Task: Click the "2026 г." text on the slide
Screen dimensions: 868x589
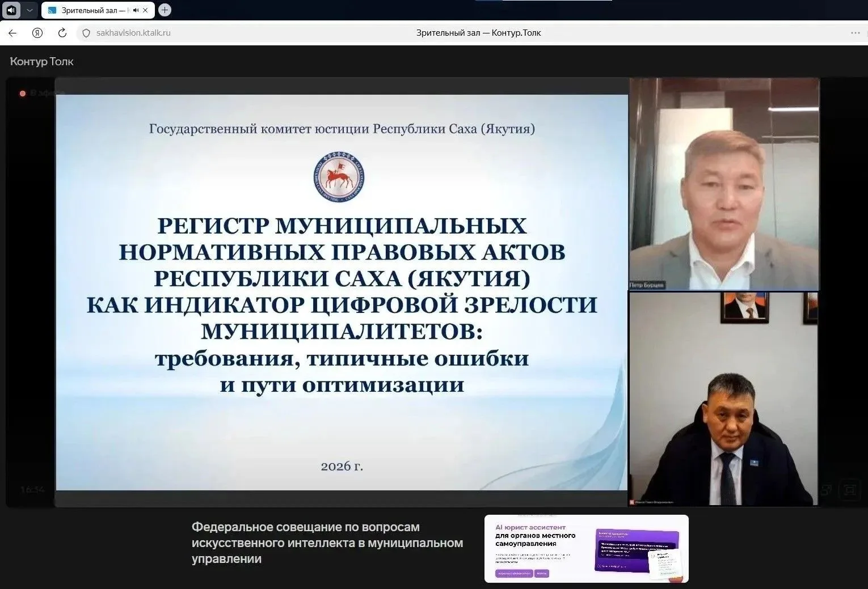Action: tap(342, 466)
